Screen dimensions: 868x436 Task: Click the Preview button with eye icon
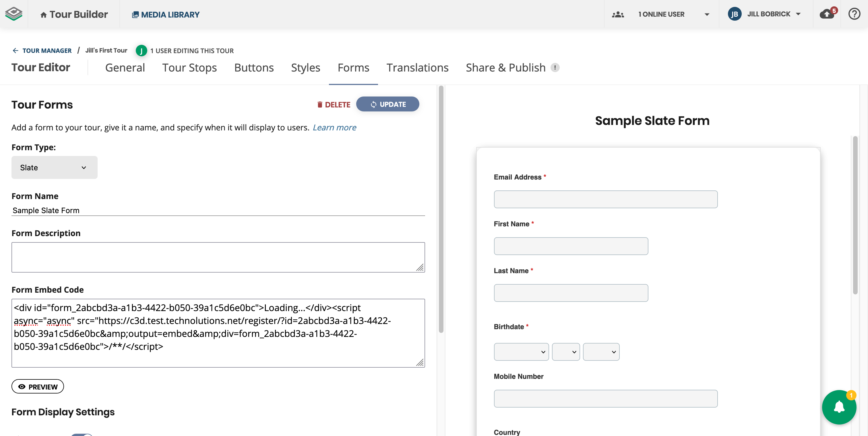click(38, 386)
